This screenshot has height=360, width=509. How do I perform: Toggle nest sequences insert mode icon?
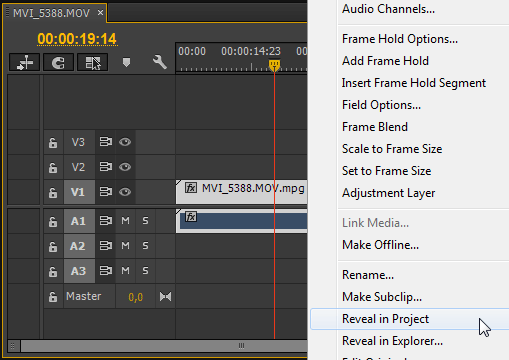point(24,62)
